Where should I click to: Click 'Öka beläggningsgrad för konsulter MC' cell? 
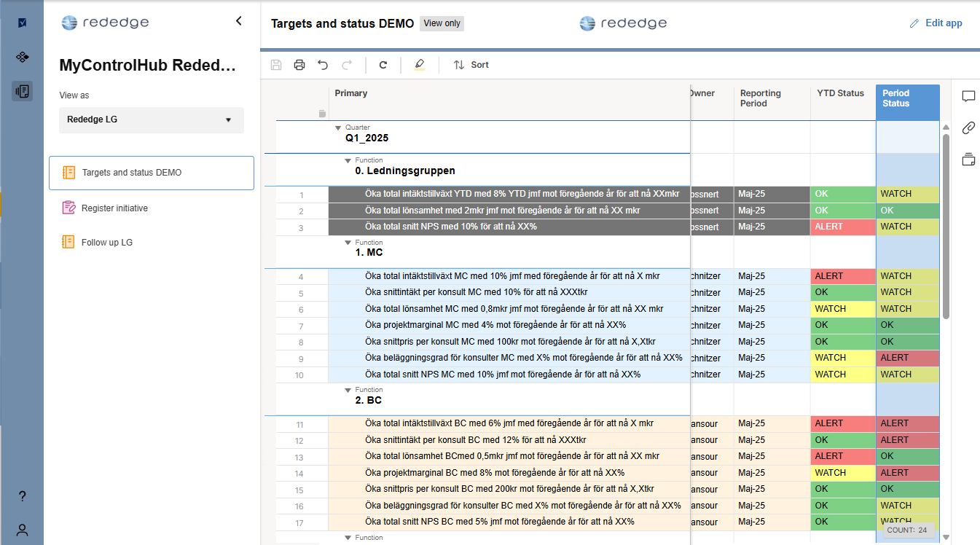click(x=509, y=358)
